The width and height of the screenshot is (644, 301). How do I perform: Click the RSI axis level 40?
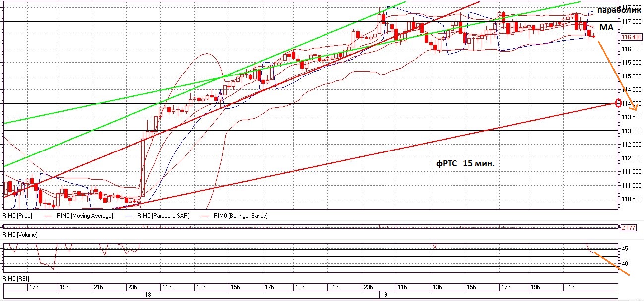(625, 264)
